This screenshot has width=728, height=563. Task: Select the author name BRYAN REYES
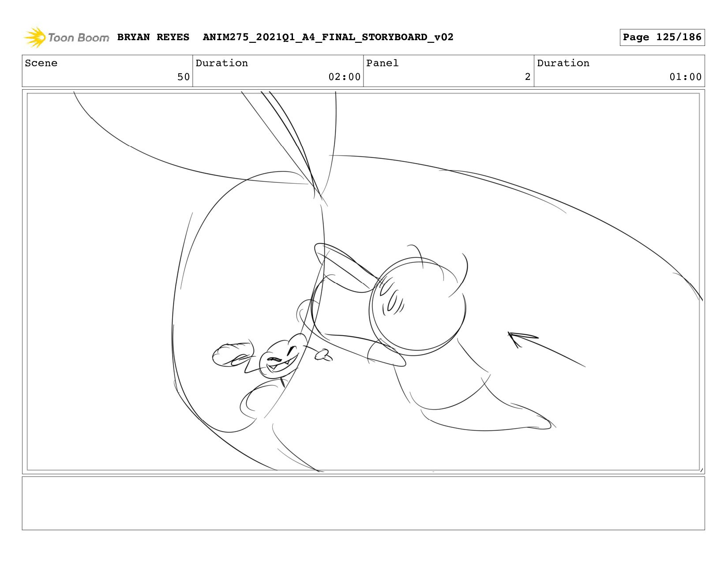click(x=153, y=37)
